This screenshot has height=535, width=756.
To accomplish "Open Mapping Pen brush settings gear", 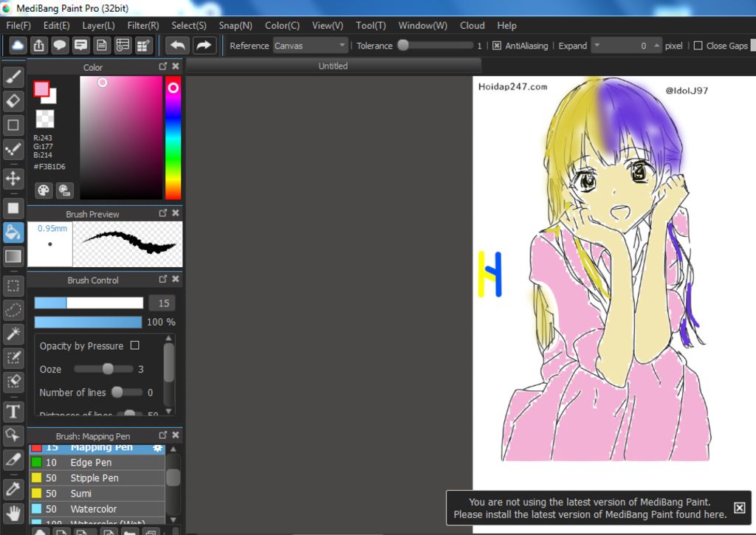I will [157, 448].
